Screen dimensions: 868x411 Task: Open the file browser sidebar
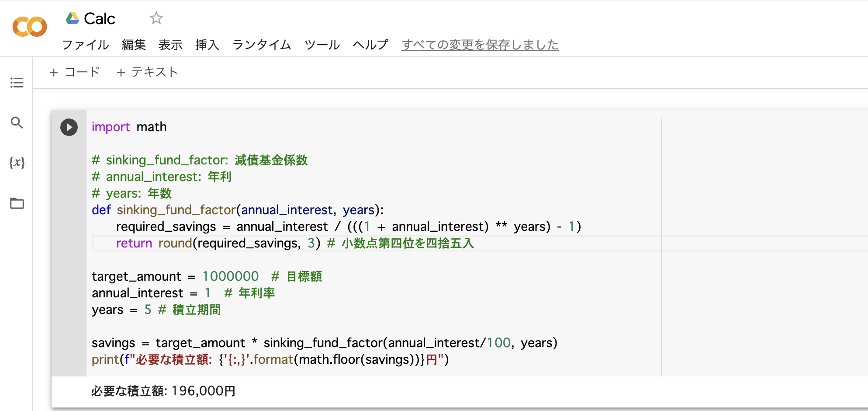pyautogui.click(x=17, y=203)
